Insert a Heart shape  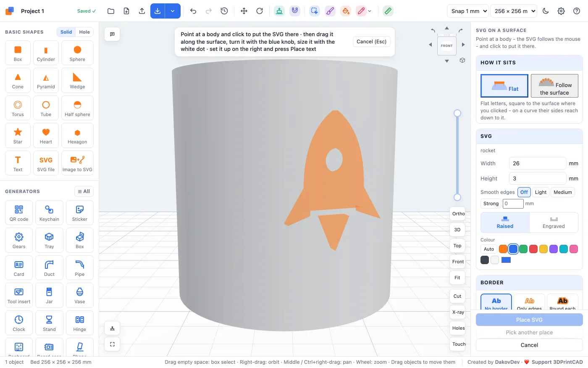(46, 136)
